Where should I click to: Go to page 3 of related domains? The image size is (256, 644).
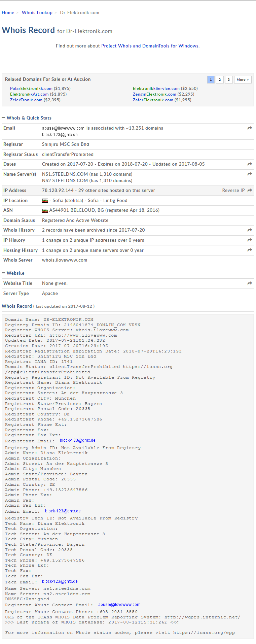pyautogui.click(x=229, y=80)
